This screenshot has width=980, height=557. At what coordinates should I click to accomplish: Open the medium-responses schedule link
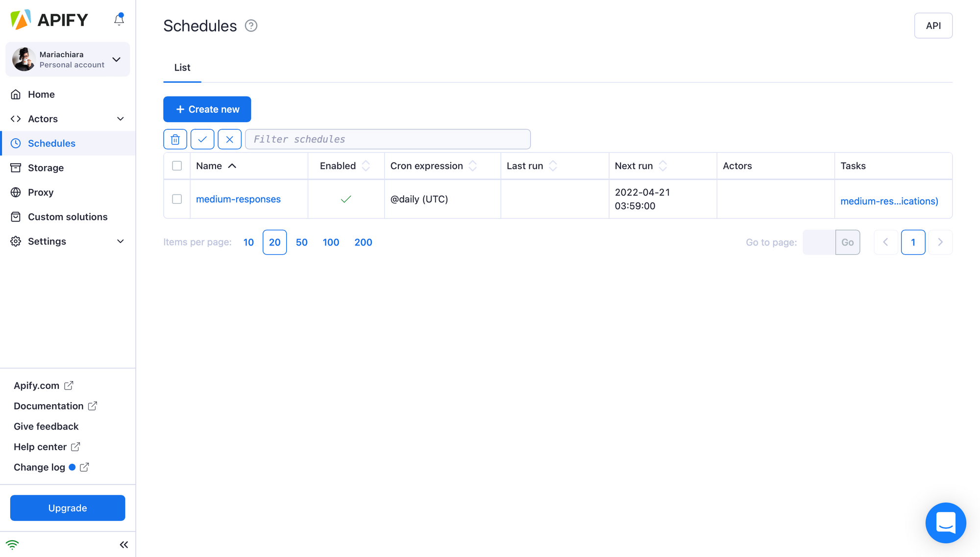(x=238, y=199)
